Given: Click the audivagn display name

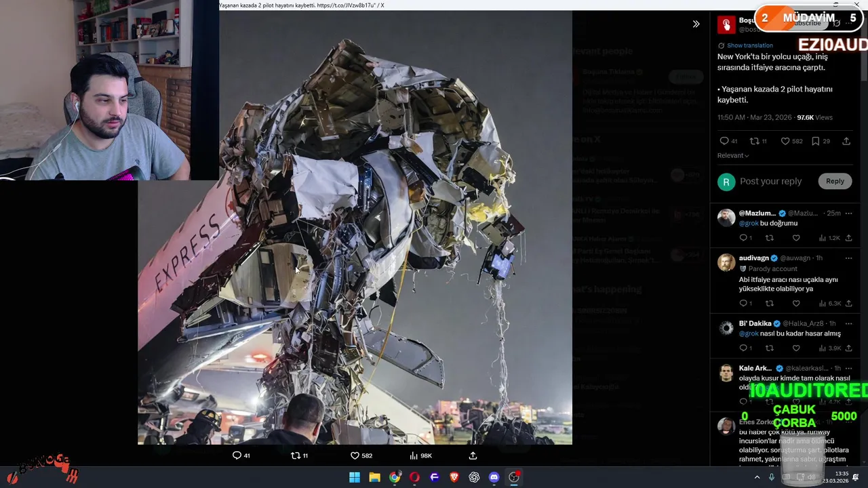Looking at the screenshot, I should click(754, 258).
